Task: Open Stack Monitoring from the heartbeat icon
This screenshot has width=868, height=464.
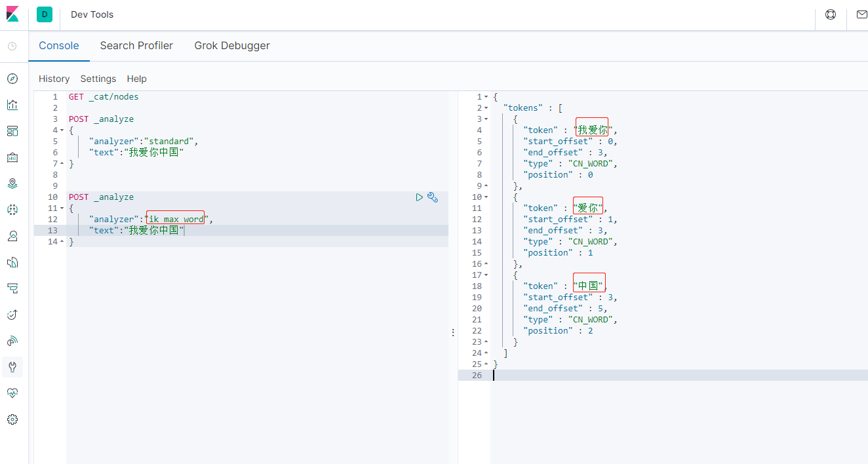Action: click(x=12, y=393)
